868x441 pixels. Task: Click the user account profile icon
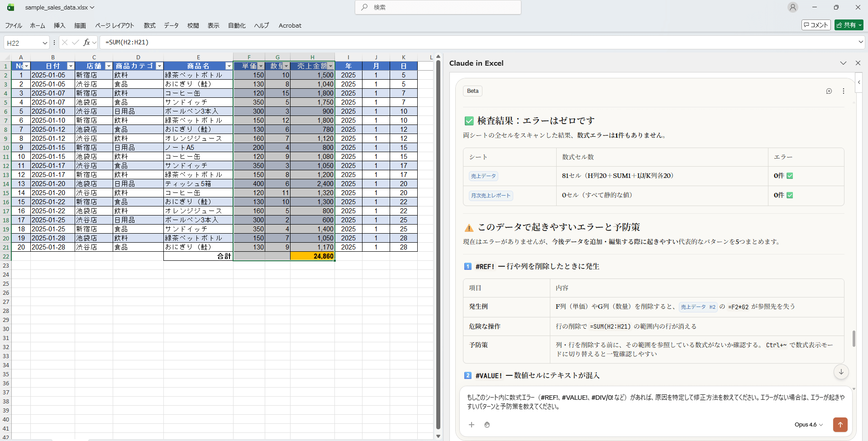click(792, 7)
